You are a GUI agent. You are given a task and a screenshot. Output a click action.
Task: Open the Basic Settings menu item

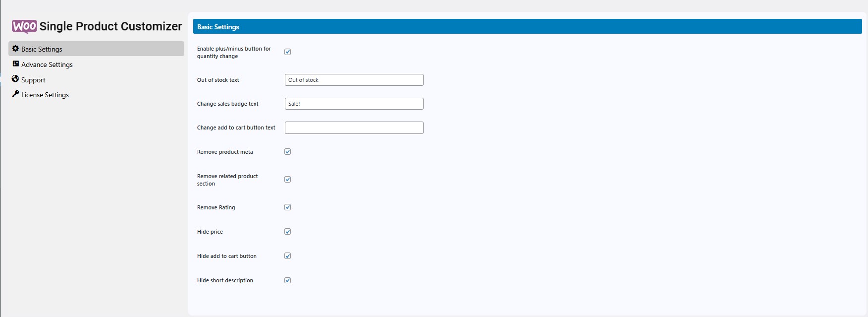click(x=96, y=49)
